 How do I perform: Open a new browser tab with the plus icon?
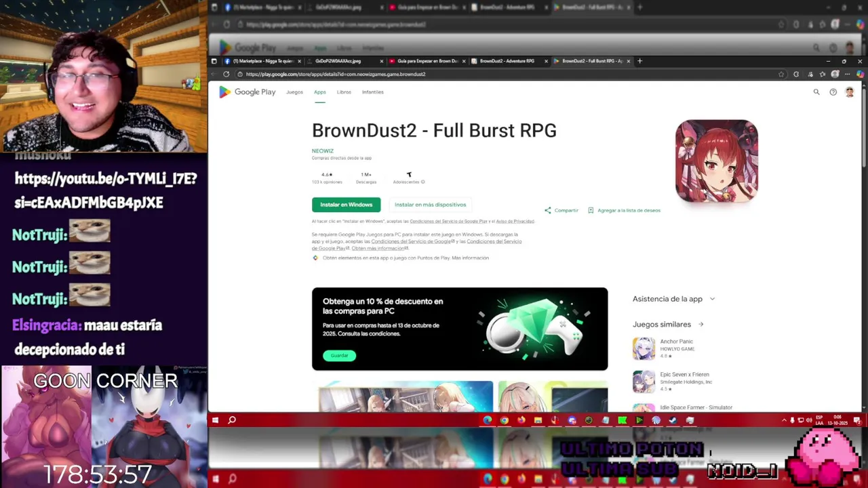[x=639, y=61]
